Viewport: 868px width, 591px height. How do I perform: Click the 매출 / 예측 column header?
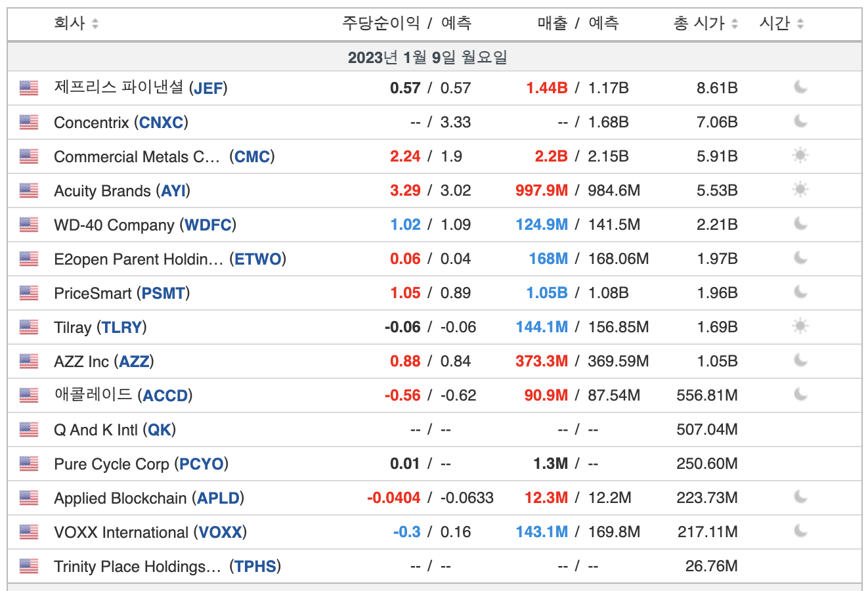tap(578, 24)
